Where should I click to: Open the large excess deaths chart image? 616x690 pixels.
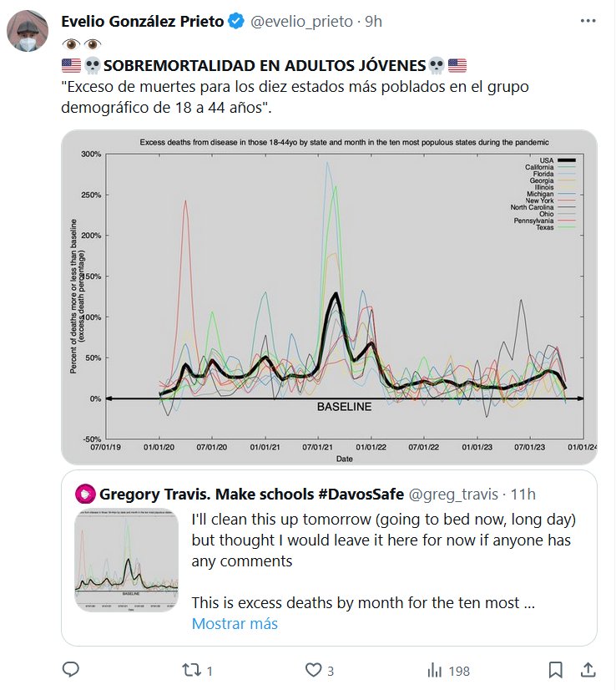click(329, 297)
